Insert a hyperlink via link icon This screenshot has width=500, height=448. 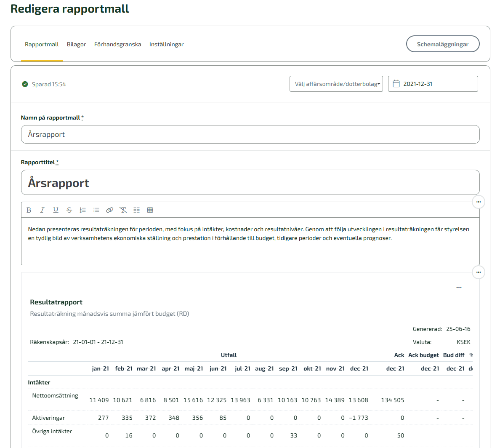pos(110,210)
